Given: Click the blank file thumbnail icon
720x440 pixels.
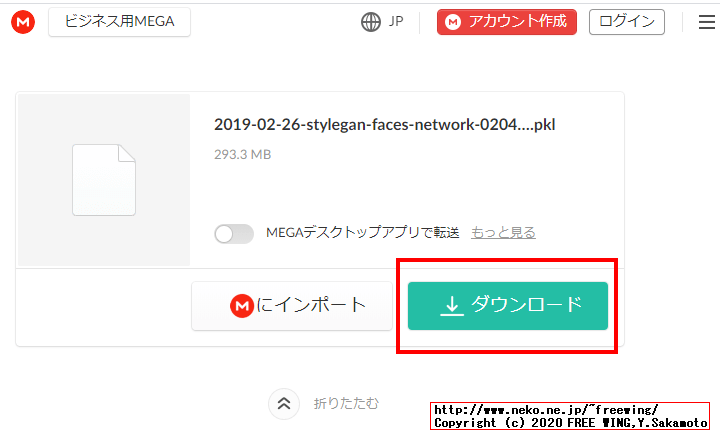Looking at the screenshot, I should (x=103, y=181).
